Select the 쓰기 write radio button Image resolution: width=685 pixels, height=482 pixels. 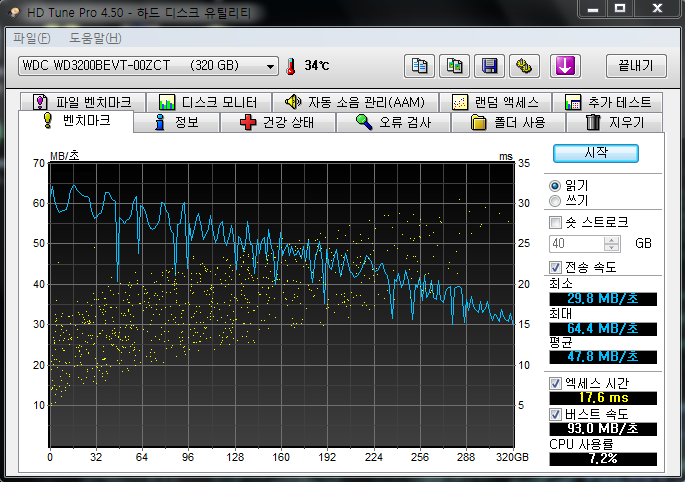(555, 201)
